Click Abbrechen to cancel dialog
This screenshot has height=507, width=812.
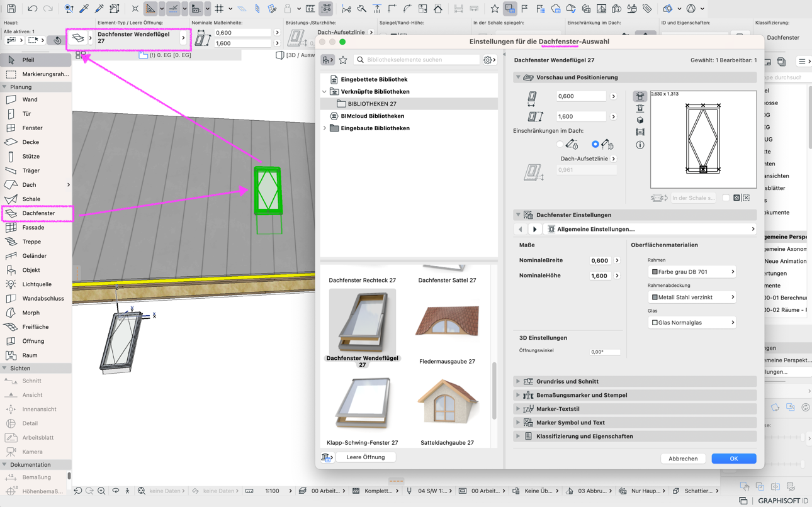pos(683,459)
